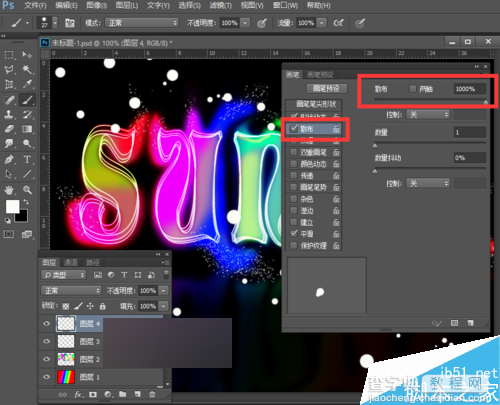Open the 滤镜(T) menu

click(x=221, y=5)
